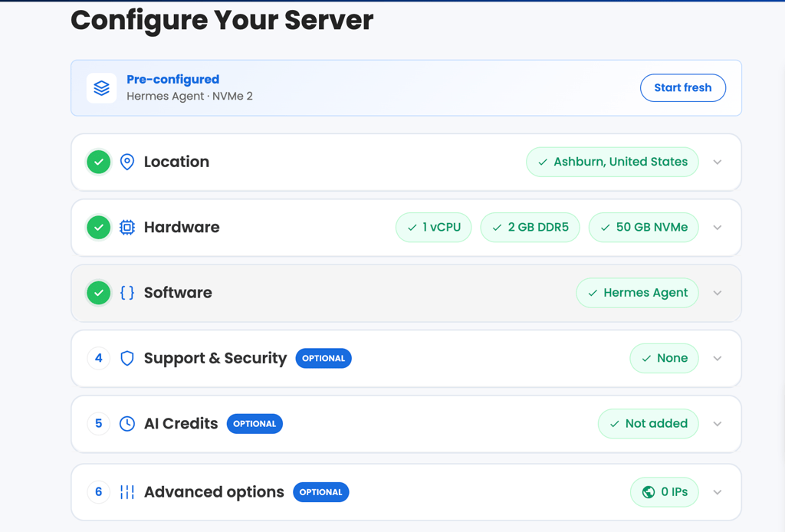Click the Software section title
The height and width of the screenshot is (532, 785).
click(178, 293)
